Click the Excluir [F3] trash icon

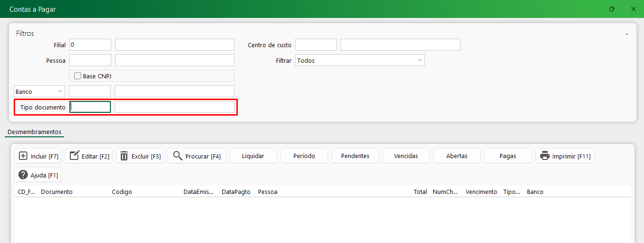coord(124,156)
